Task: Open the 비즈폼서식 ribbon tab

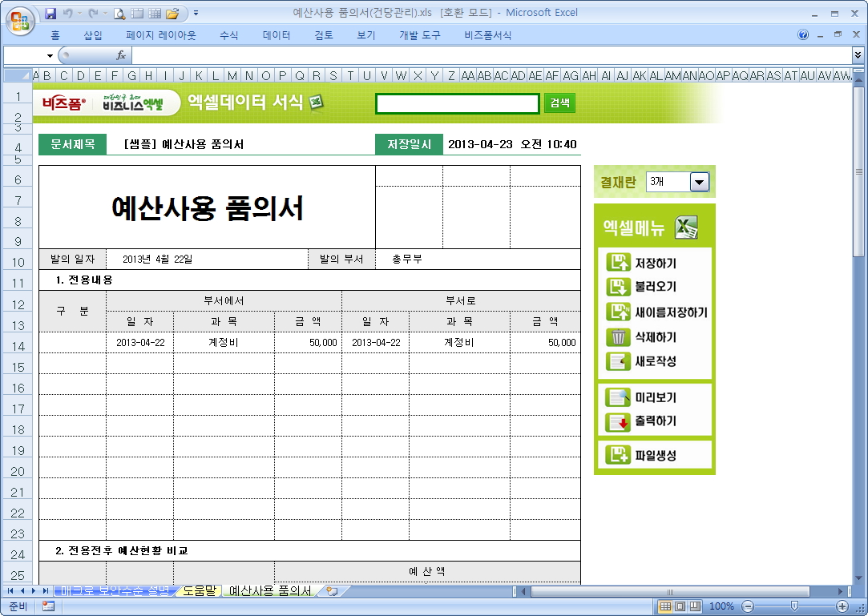Action: 487,35
